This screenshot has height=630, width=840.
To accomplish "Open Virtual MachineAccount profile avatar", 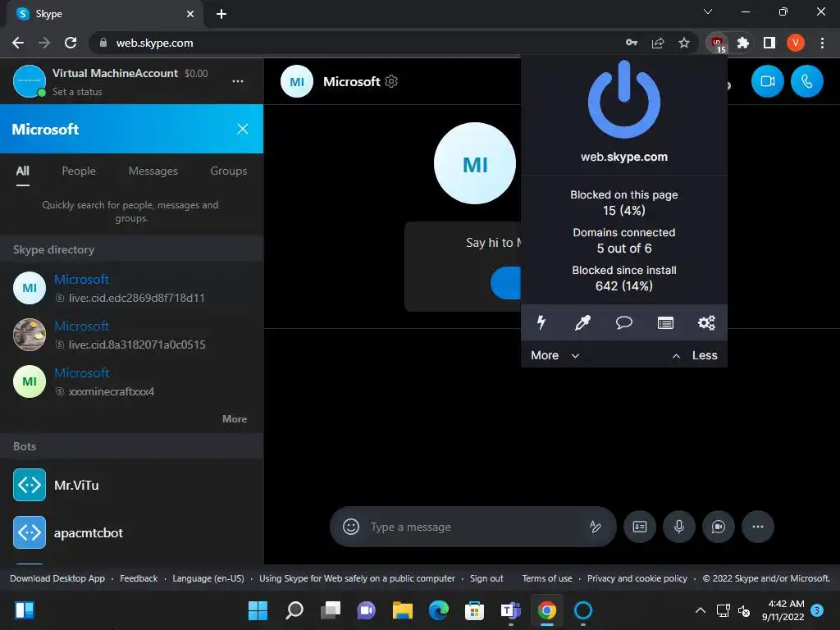I will coord(29,81).
